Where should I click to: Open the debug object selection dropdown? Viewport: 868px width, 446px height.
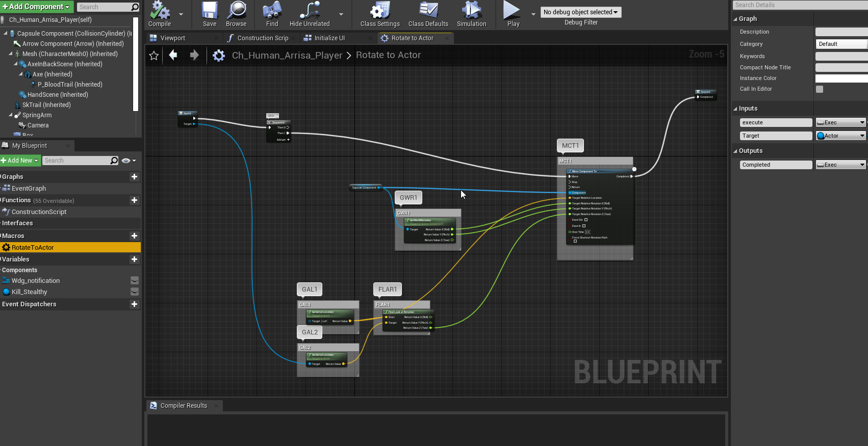point(580,12)
